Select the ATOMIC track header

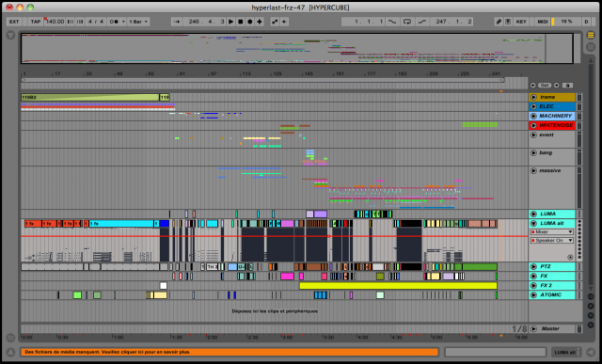point(552,295)
